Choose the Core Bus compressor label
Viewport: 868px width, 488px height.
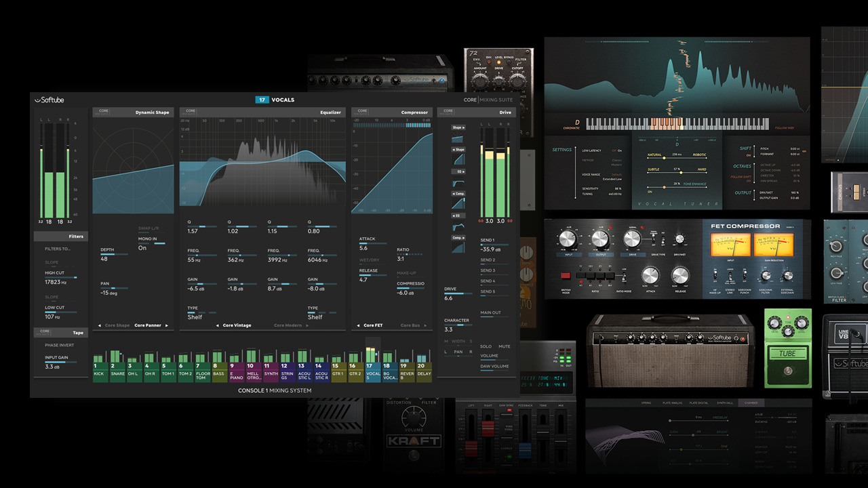click(410, 325)
